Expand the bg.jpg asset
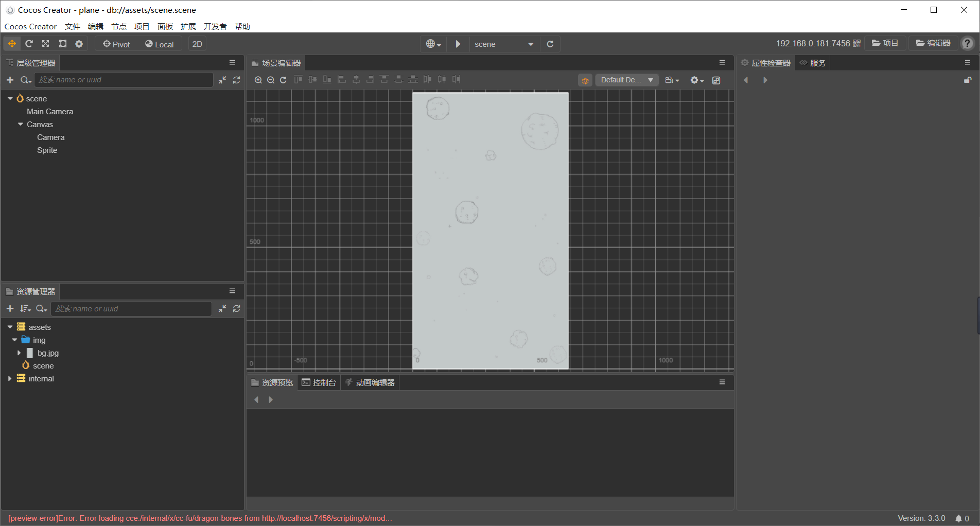 19,353
